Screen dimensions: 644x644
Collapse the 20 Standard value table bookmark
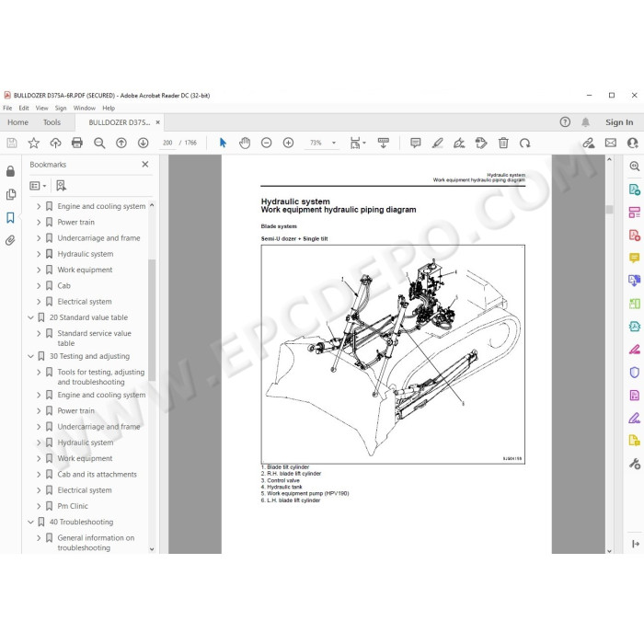[30, 317]
